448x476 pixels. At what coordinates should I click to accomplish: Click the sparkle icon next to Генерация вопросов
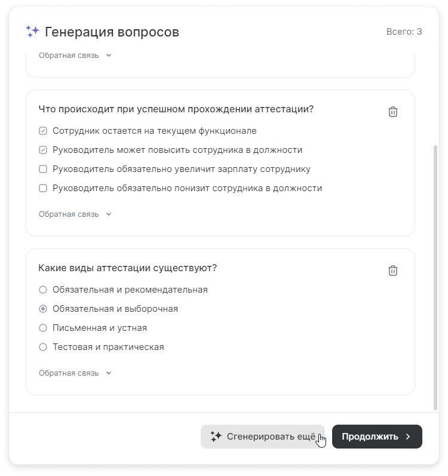(32, 32)
